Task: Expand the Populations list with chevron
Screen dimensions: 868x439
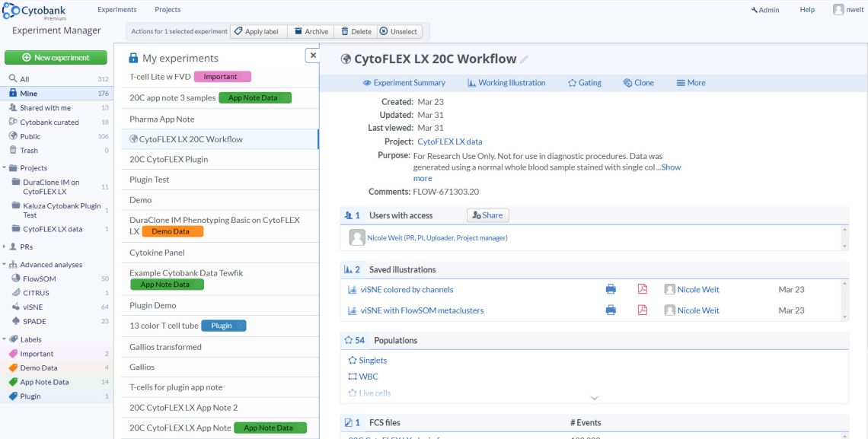Action: [595, 397]
